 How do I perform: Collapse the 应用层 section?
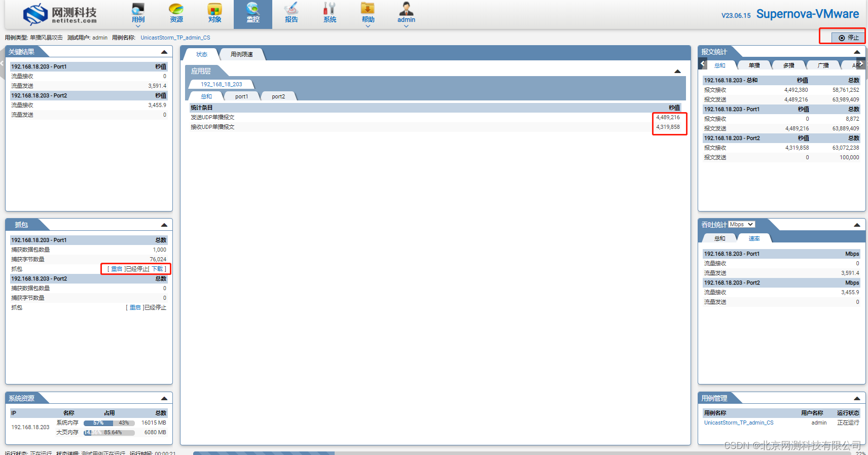click(x=677, y=72)
